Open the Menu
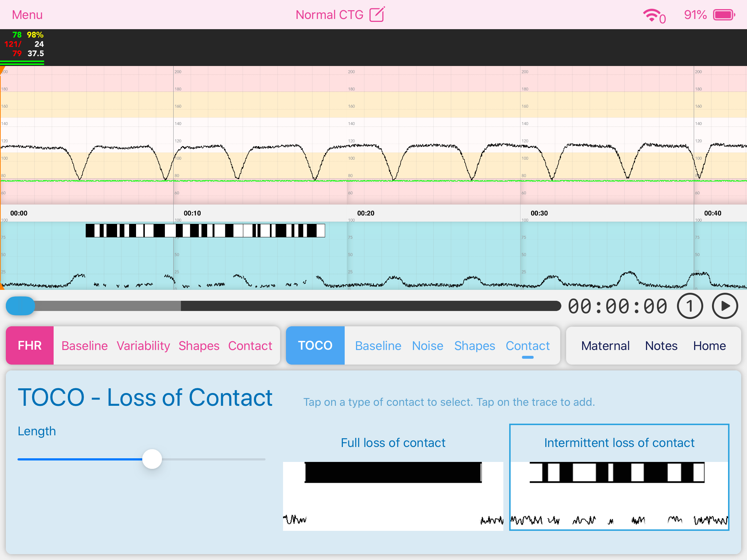Screen dimensions: 747x560 (x=27, y=15)
